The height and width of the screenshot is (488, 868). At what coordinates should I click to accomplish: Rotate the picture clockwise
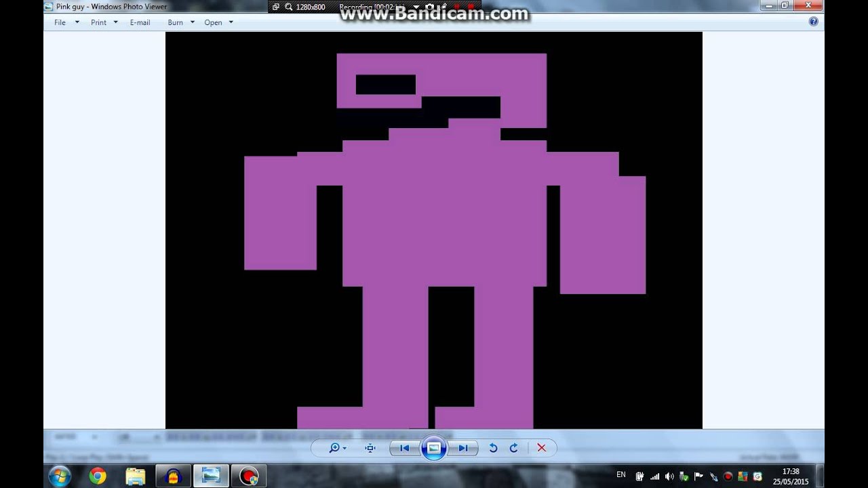[513, 448]
